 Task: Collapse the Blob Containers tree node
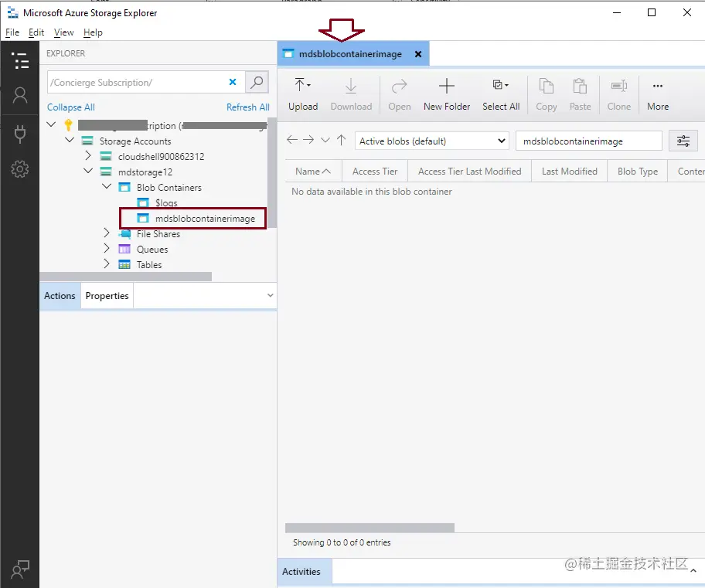107,187
